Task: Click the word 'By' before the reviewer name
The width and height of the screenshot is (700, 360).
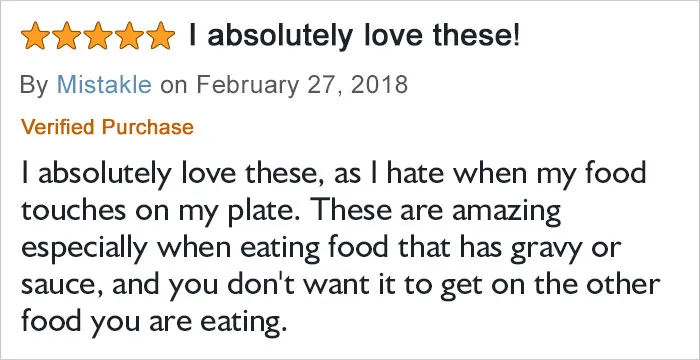Action: (x=34, y=85)
